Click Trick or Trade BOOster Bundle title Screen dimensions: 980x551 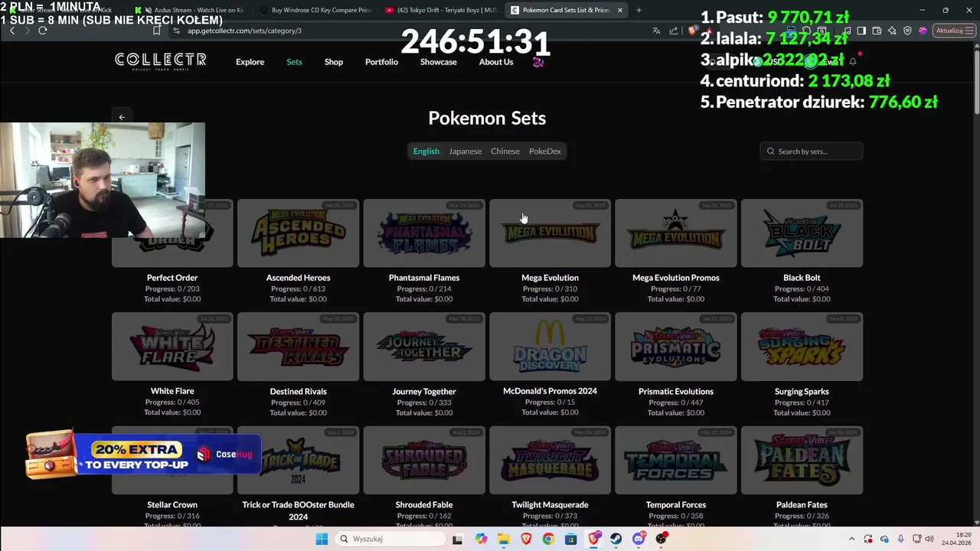tap(298, 510)
